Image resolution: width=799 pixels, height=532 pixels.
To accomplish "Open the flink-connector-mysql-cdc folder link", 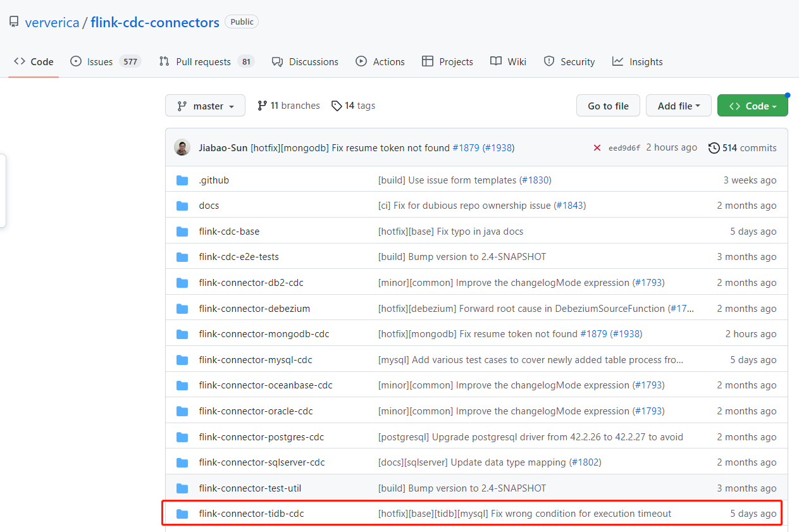I will [256, 360].
